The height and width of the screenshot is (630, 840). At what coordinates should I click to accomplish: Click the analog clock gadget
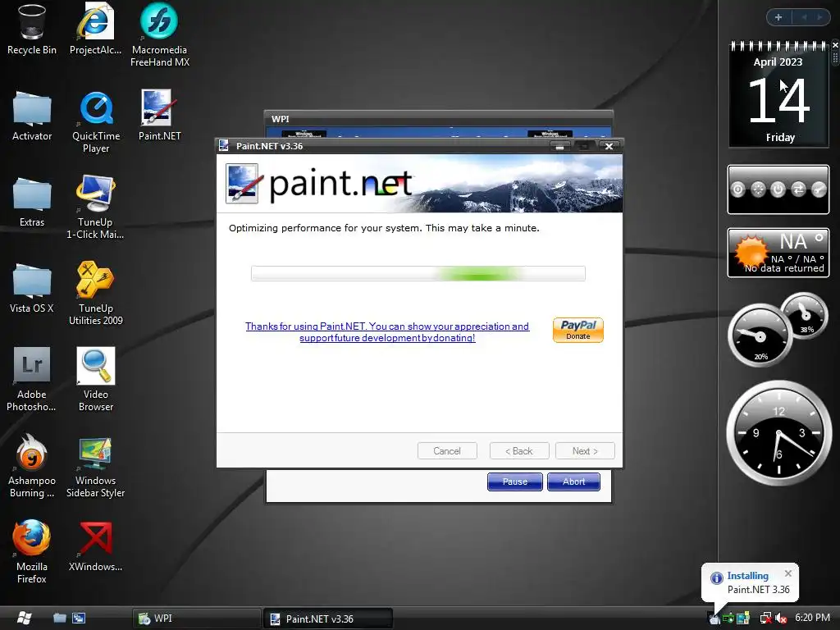point(778,433)
